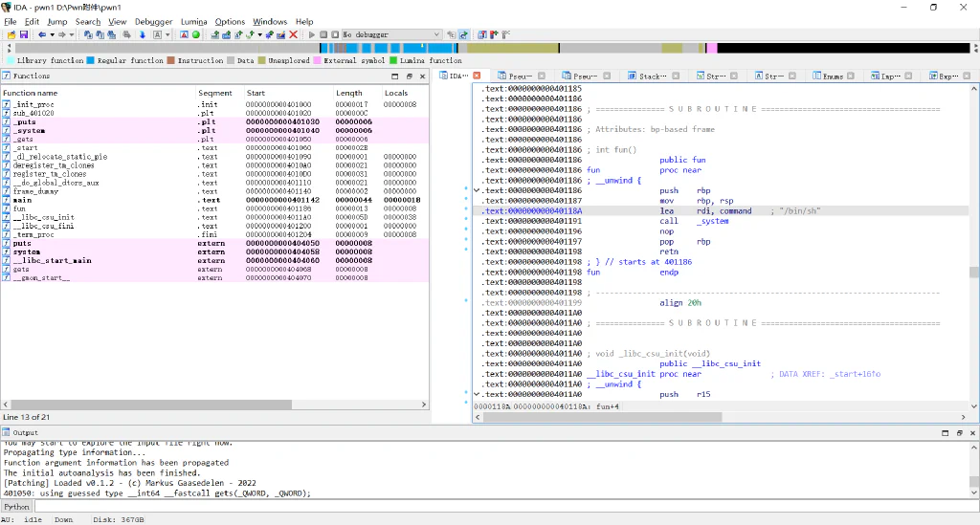980x525 pixels.
Task: Close the Output panel
Action: tap(972, 432)
